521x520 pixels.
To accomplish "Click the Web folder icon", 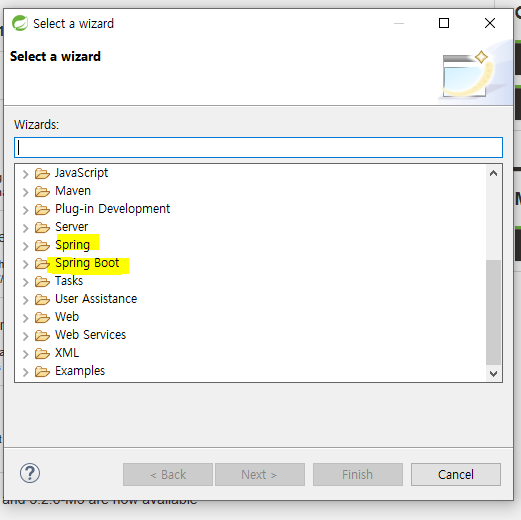I will coord(42,317).
